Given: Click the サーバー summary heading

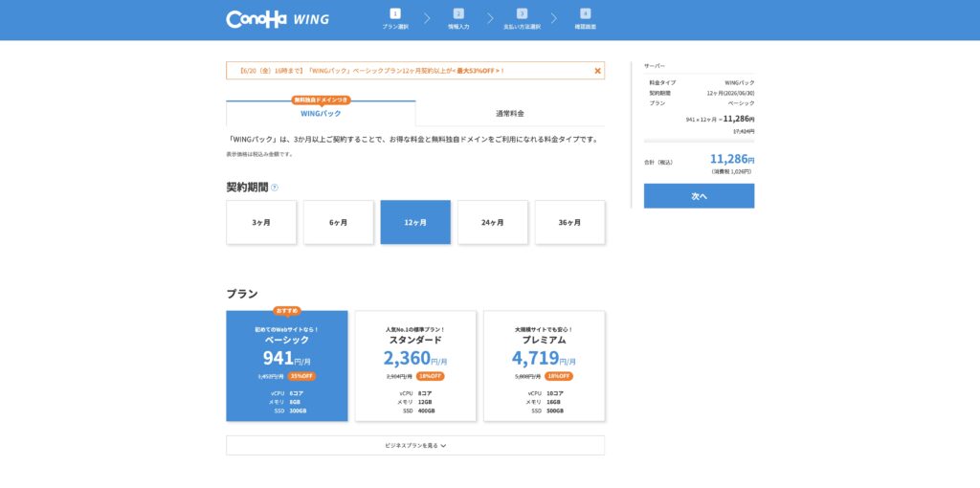Looking at the screenshot, I should tap(655, 66).
